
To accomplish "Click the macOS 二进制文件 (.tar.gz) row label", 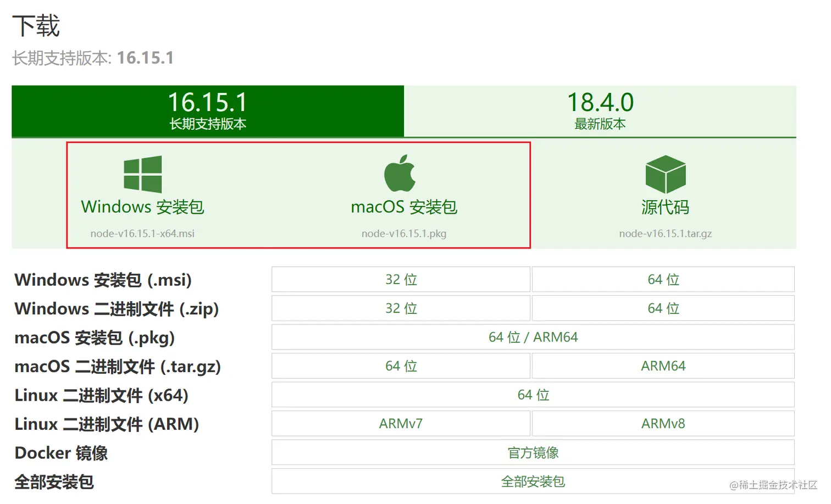I will pos(118,367).
